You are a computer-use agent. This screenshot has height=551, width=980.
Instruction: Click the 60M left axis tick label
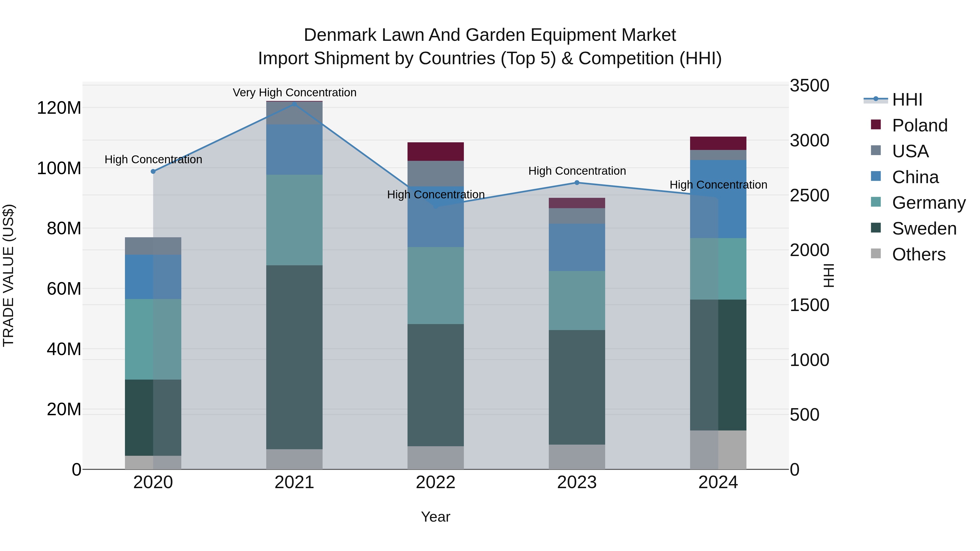(x=64, y=289)
